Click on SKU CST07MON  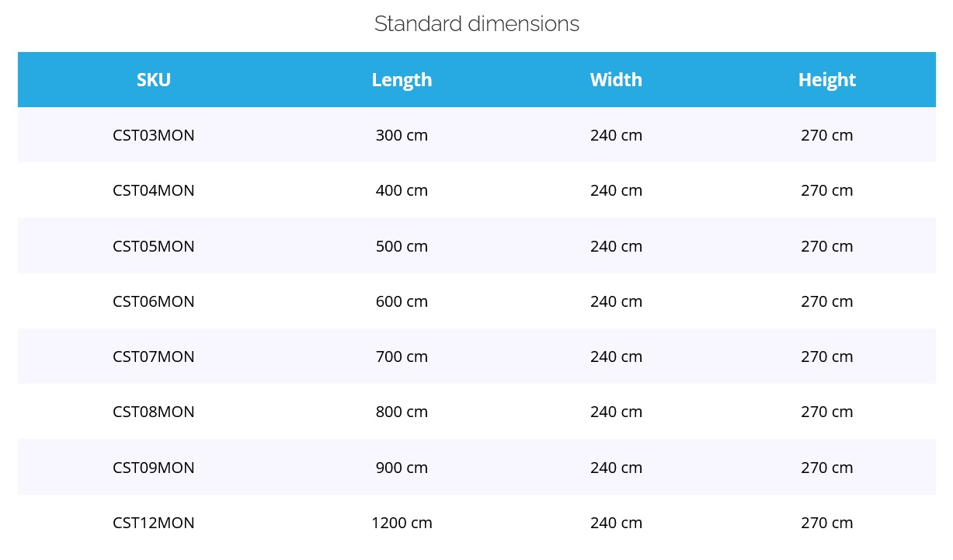point(154,357)
